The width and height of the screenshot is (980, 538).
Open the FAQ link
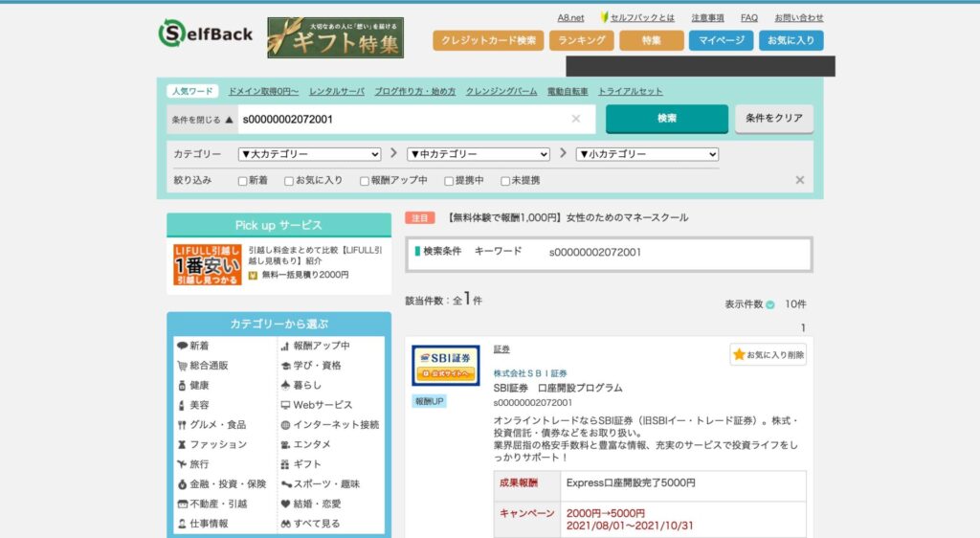coord(748,17)
